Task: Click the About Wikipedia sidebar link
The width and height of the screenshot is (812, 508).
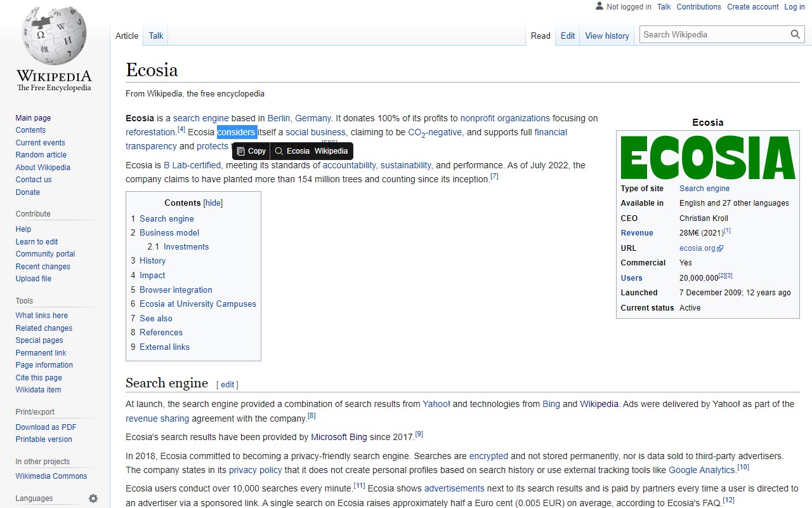Action: coord(43,168)
